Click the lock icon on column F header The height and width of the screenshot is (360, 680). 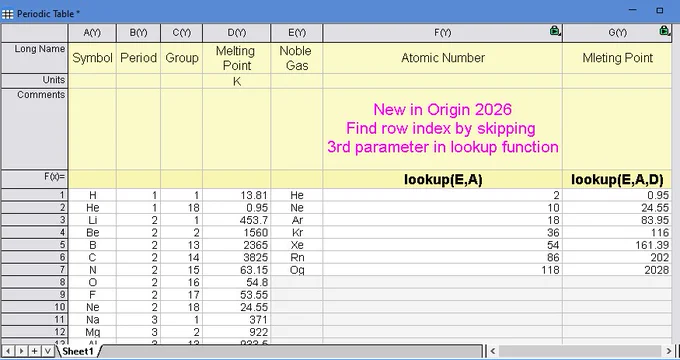(555, 30)
